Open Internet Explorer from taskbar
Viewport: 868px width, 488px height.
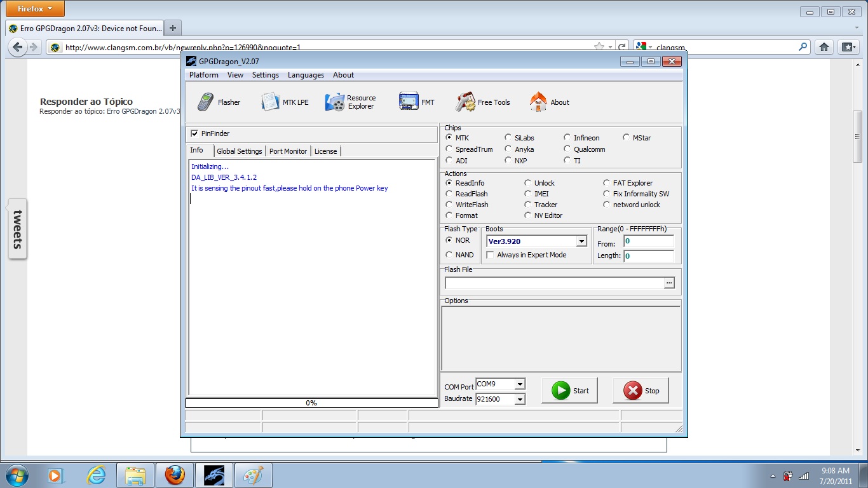click(x=96, y=475)
